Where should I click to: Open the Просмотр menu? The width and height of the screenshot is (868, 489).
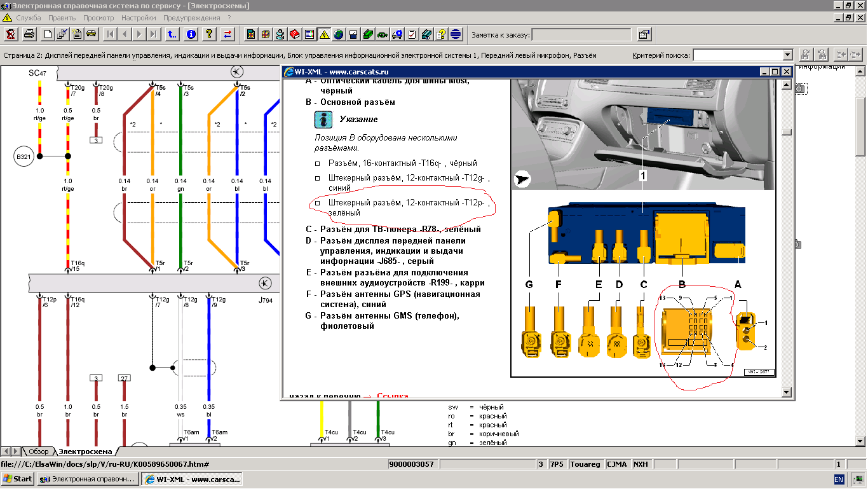[99, 18]
